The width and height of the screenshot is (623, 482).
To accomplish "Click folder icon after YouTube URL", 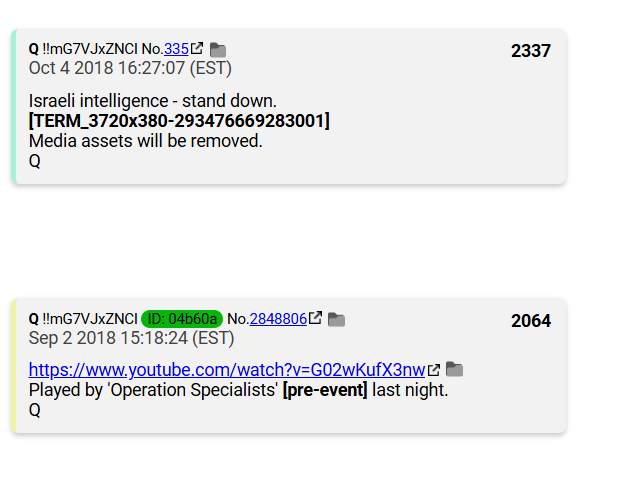I will [x=455, y=369].
